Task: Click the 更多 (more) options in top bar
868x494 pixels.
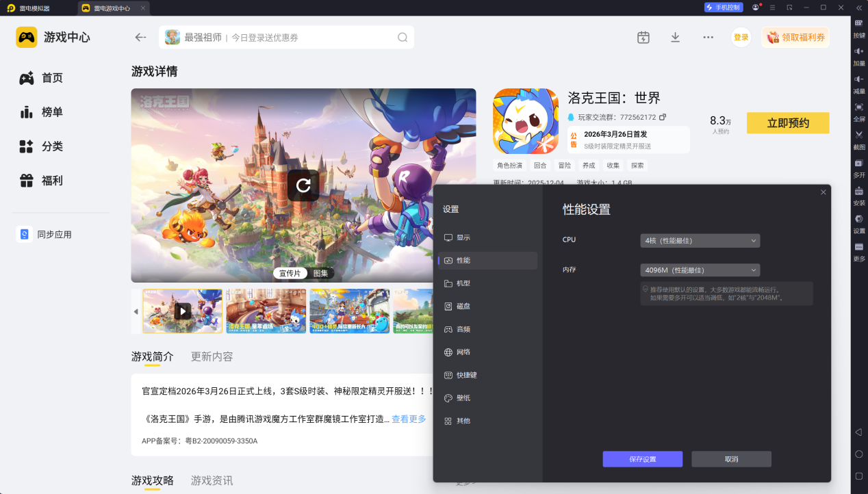Action: 707,38
